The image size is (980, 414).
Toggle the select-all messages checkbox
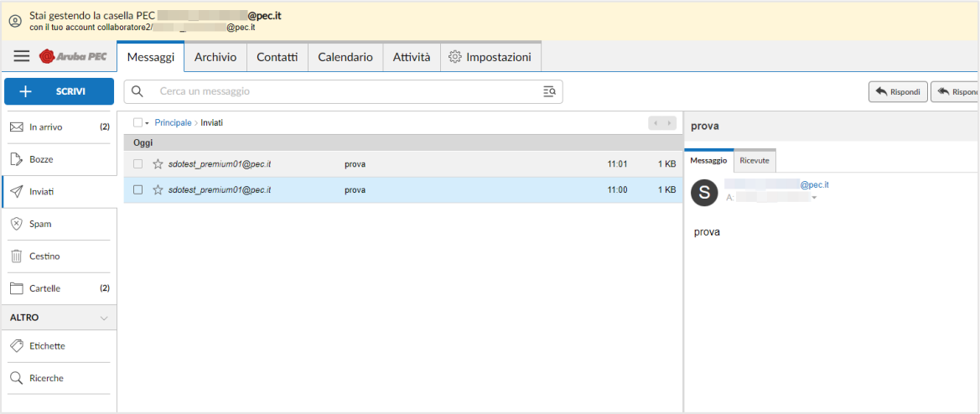[137, 122]
